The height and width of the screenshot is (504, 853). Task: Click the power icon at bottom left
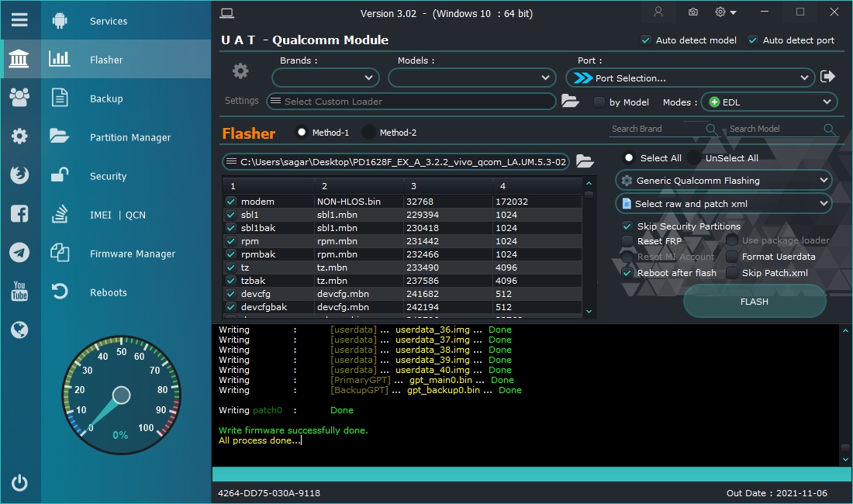point(19,483)
